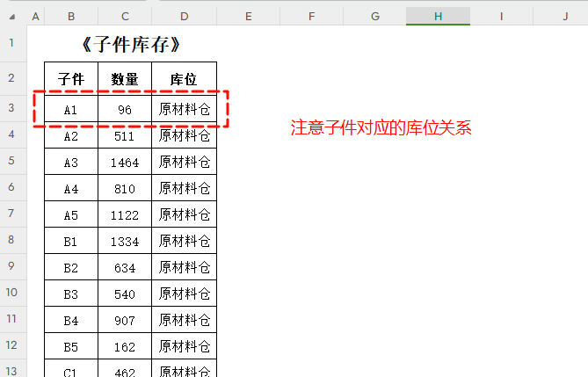
Task: Select quantity cell 634
Action: pos(125,267)
